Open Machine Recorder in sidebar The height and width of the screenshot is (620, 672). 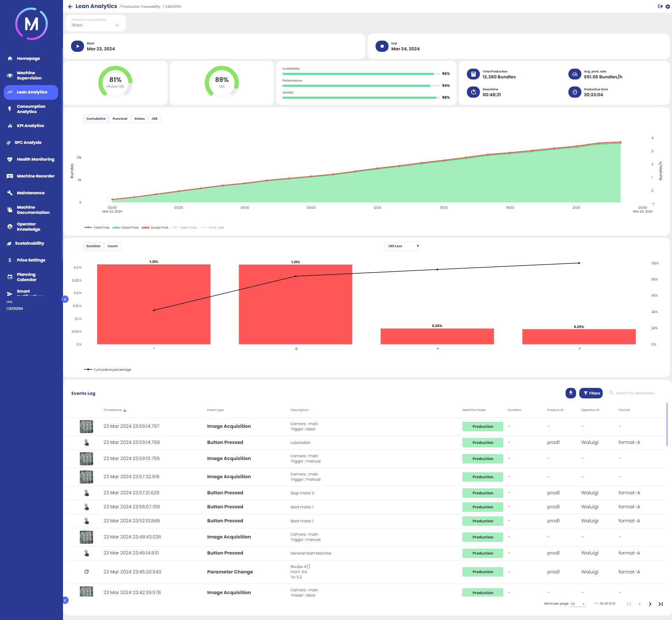tap(35, 176)
